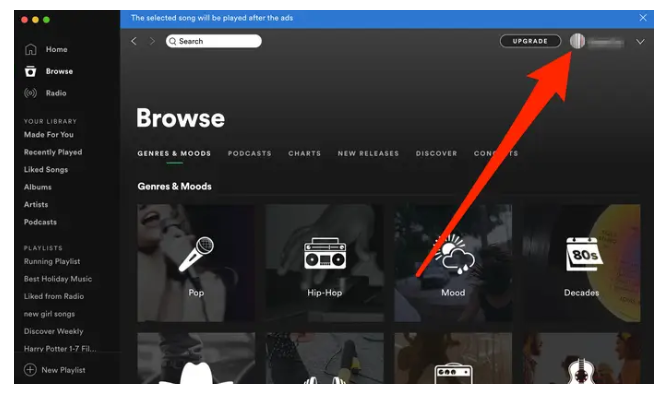Screen dimensions: 665x394
Task: Click the yellow macOS minimize button
Action: pos(35,20)
